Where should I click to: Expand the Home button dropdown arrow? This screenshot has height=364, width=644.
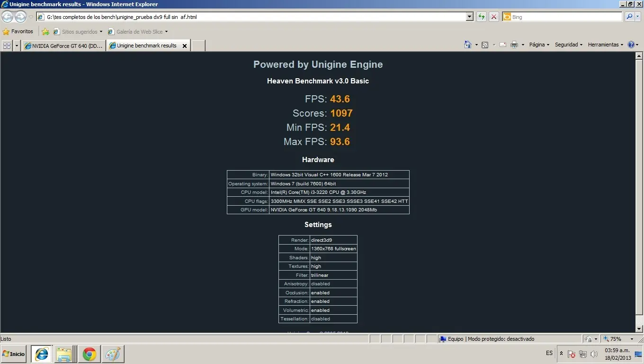[x=476, y=45]
